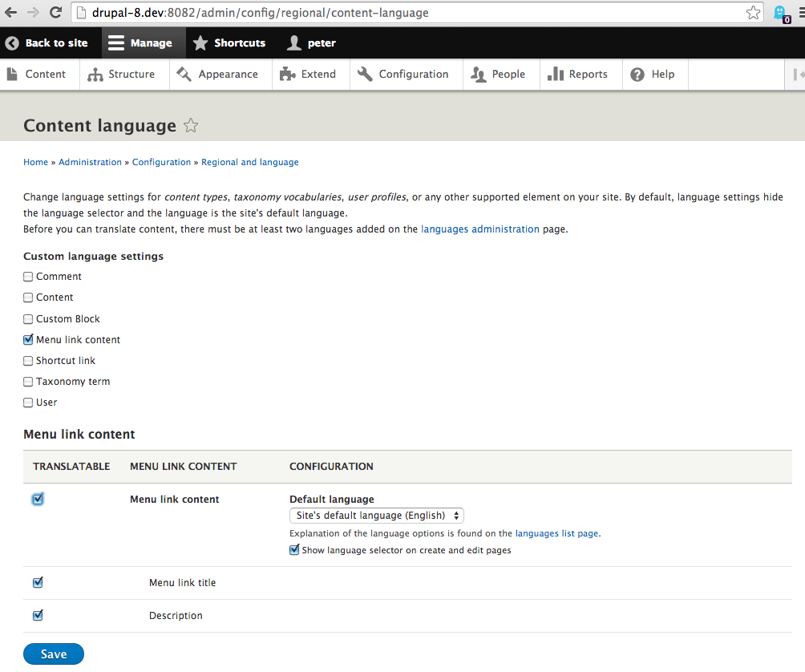Viewport: 805px width, 672px height.
Task: Uncheck the Description translatable checkbox
Action: tap(38, 616)
